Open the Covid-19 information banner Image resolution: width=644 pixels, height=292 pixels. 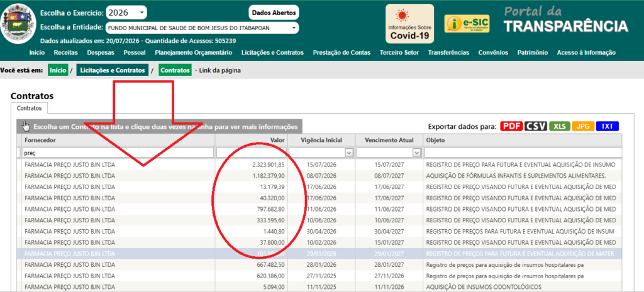(409, 24)
